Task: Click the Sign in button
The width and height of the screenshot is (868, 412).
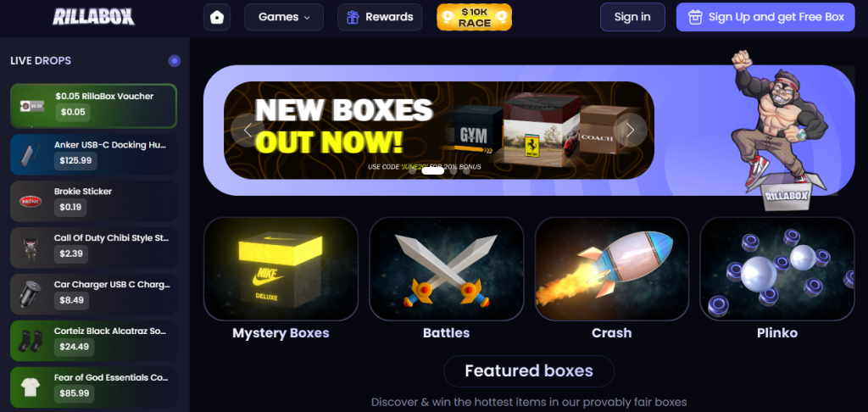Action: tap(632, 17)
